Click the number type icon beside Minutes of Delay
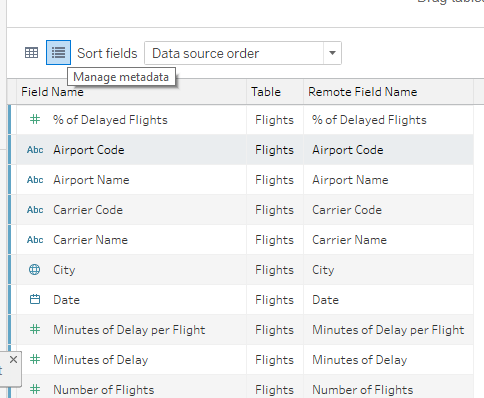 (x=35, y=359)
